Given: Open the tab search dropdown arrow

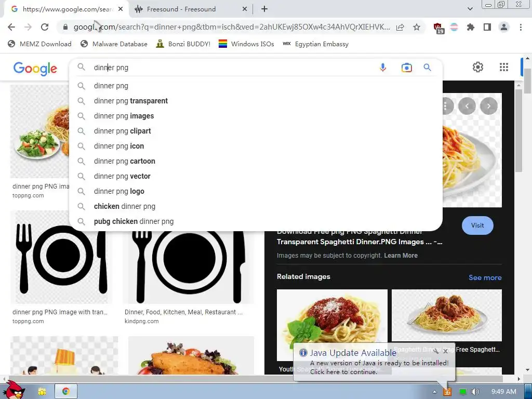Looking at the screenshot, I should point(470,9).
